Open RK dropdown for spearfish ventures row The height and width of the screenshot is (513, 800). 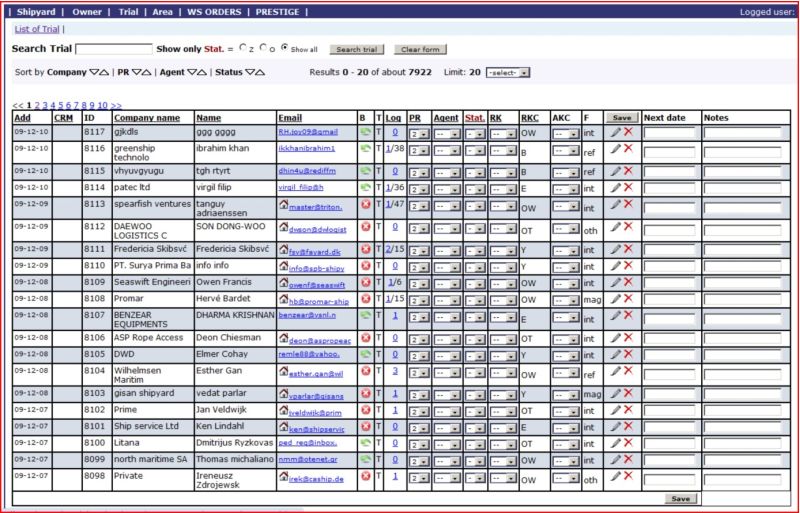503,206
